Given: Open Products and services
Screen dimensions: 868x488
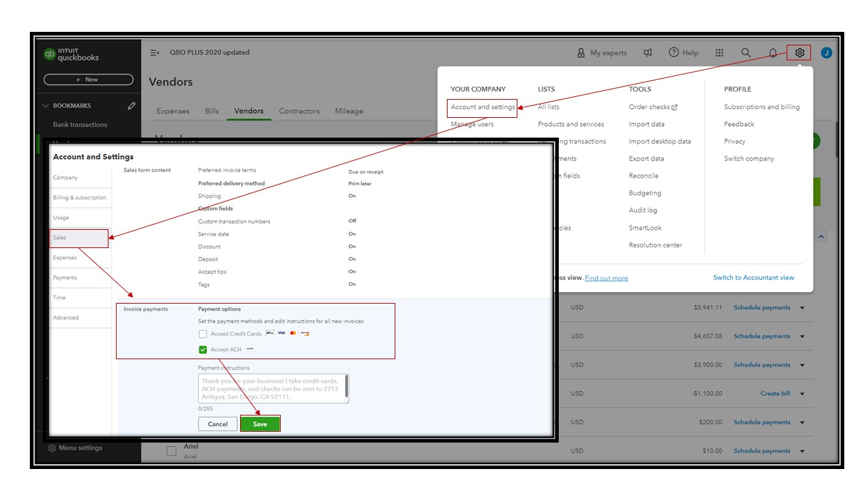Looking at the screenshot, I should (571, 124).
